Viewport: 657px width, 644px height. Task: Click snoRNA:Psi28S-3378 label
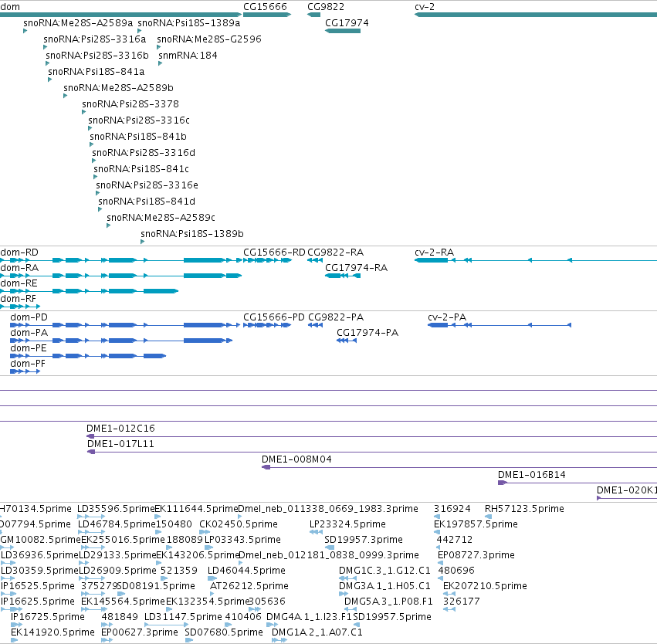point(130,104)
